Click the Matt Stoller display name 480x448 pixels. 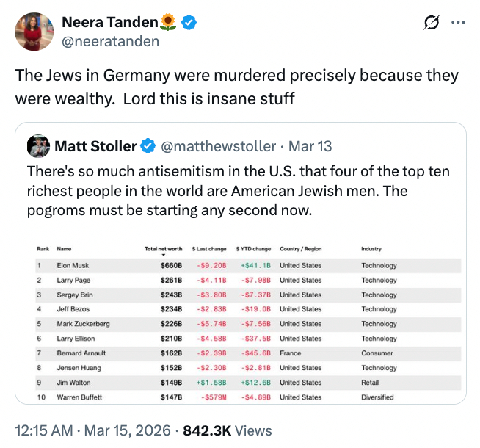[95, 146]
